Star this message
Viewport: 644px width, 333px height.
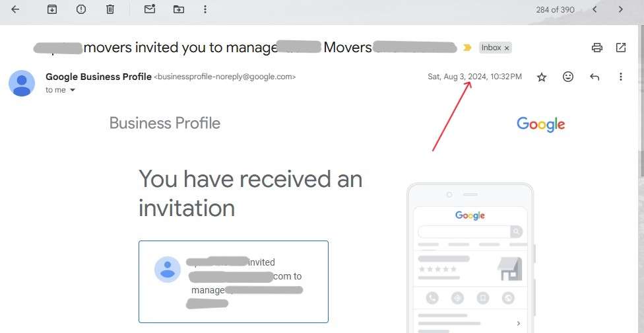click(x=542, y=77)
